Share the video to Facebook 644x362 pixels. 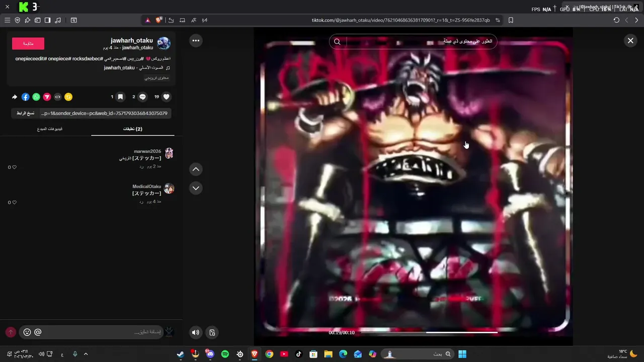(x=26, y=97)
